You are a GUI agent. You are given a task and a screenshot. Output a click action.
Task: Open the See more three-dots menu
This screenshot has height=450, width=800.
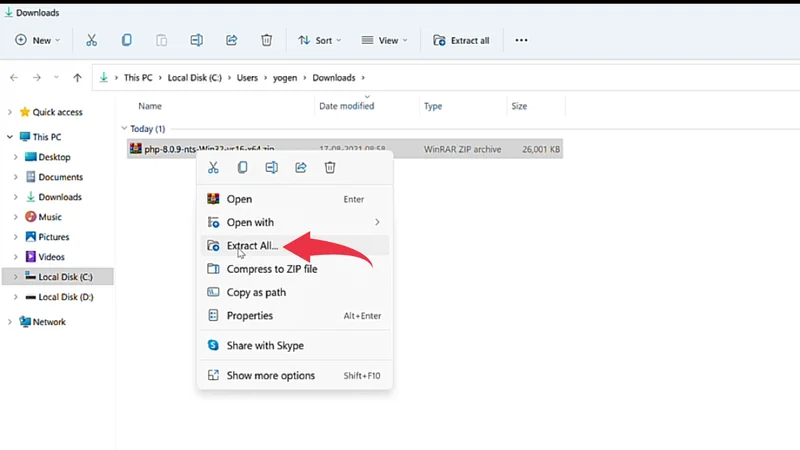[x=520, y=40]
